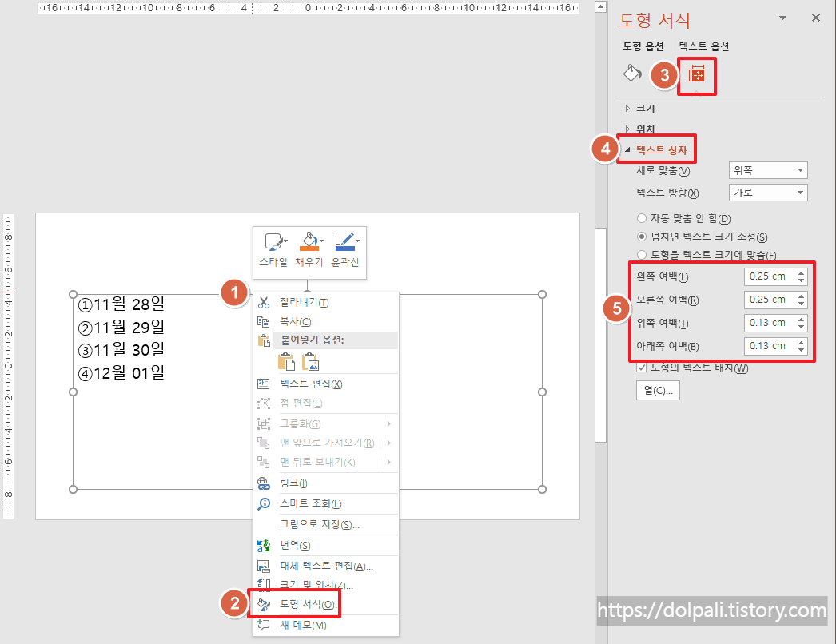Open the Style dropdown arrow in mini toolbar
The height and width of the screenshot is (644, 836).
286,241
